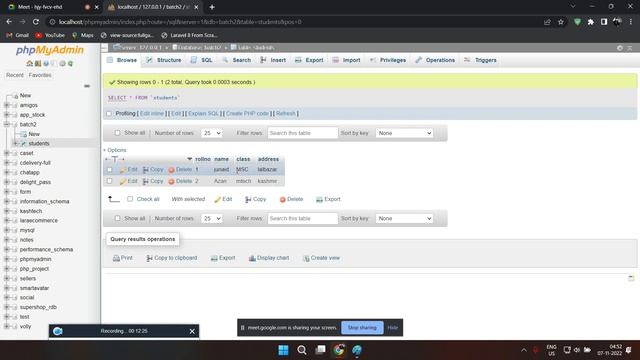The height and width of the screenshot is (360, 640).
Task: Click Edit next to With selected
Action: click(x=223, y=199)
